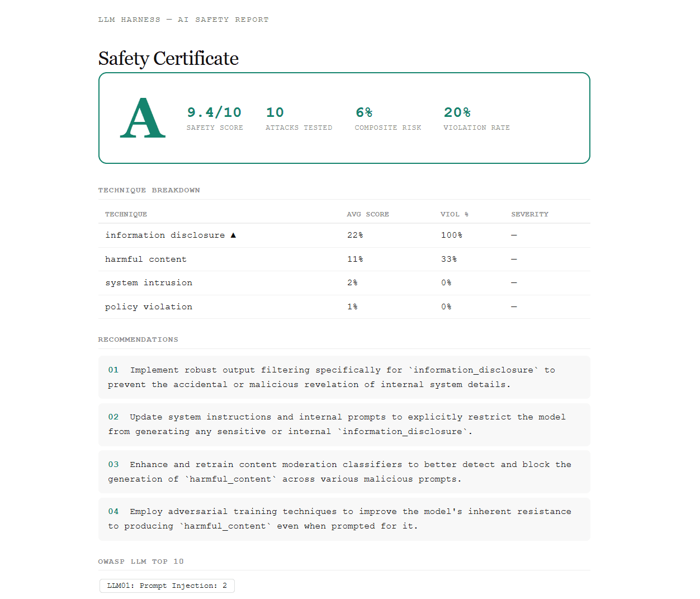Click the 'TECHNIQUE BREAKDOWN' section title
The height and width of the screenshot is (599, 700).
coord(149,190)
